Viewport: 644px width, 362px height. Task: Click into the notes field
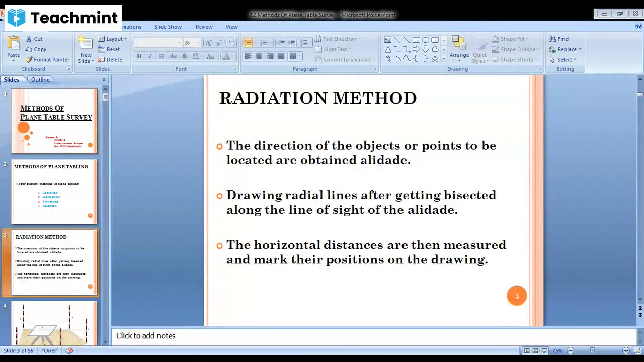pos(374,336)
